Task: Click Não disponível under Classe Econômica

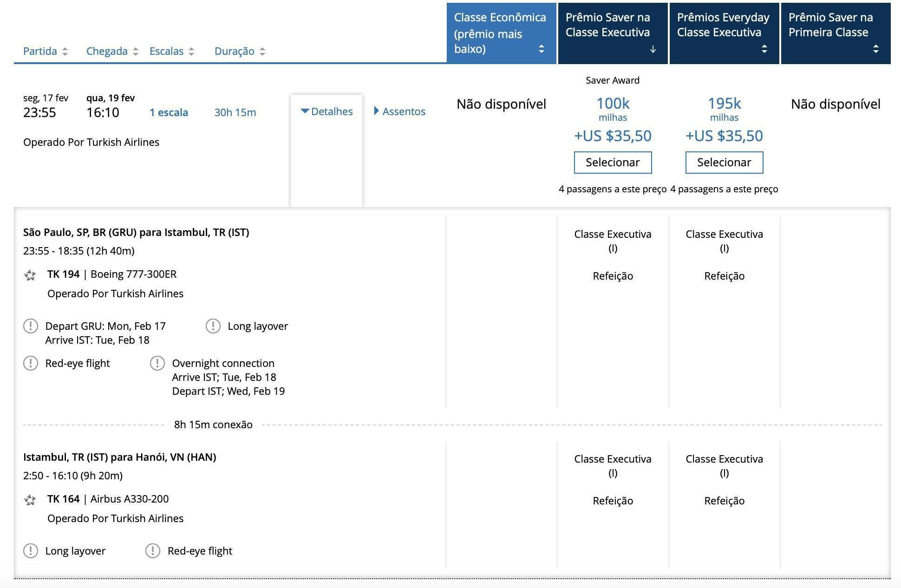Action: click(x=501, y=104)
